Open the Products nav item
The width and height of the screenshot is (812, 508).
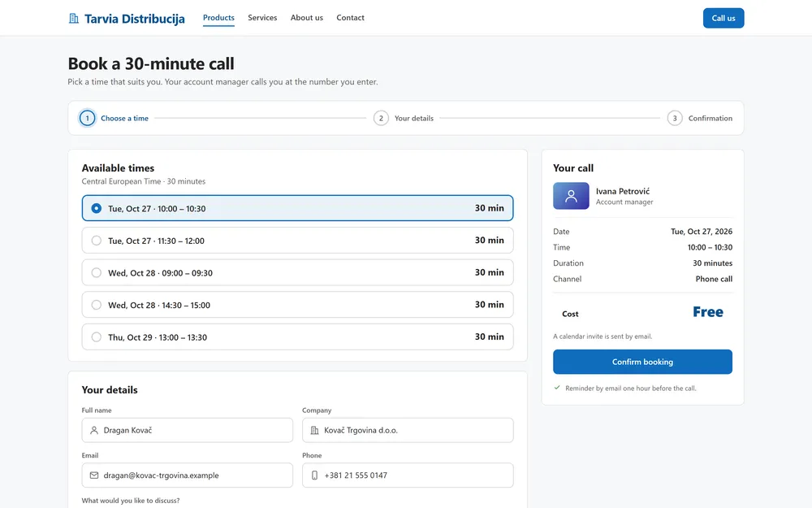pos(218,18)
